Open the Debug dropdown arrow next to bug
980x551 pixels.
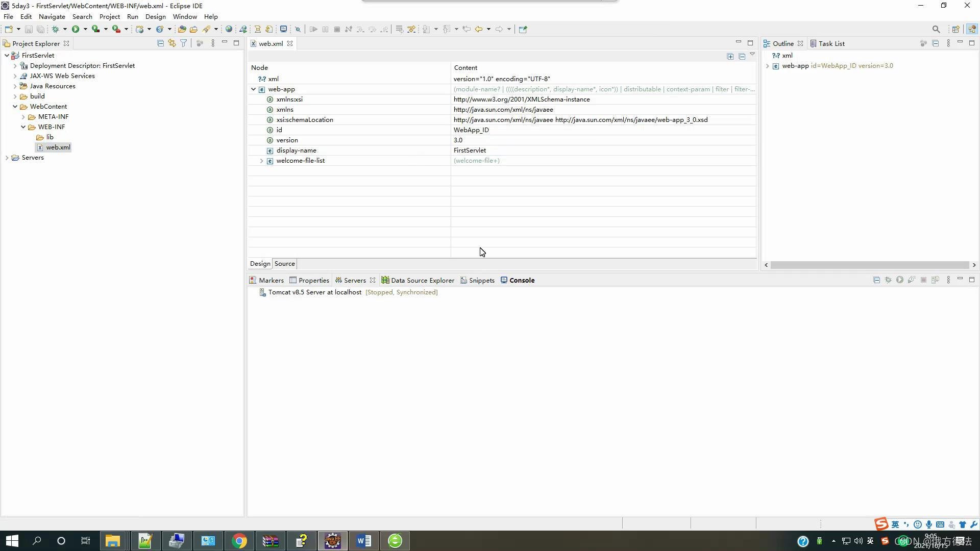tap(65, 29)
